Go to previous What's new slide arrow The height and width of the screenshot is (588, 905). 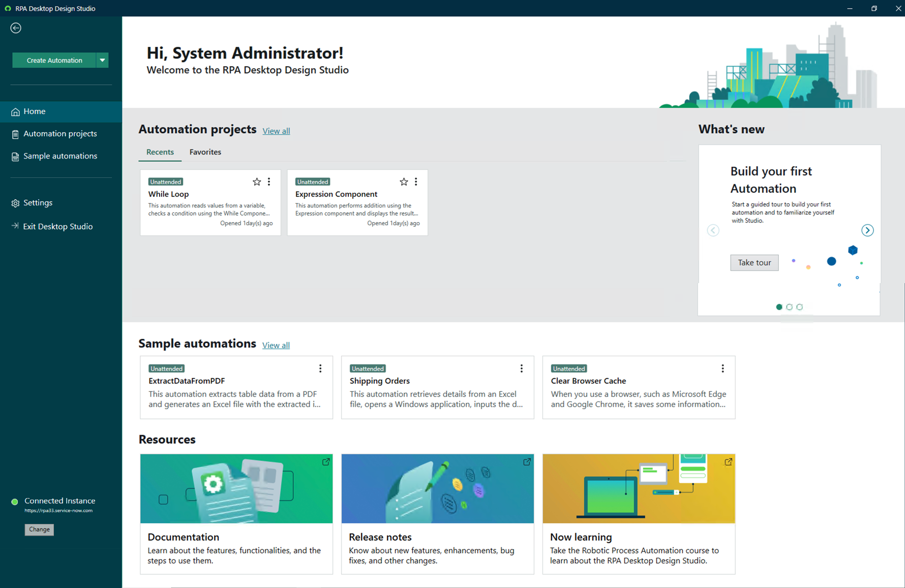pos(713,230)
